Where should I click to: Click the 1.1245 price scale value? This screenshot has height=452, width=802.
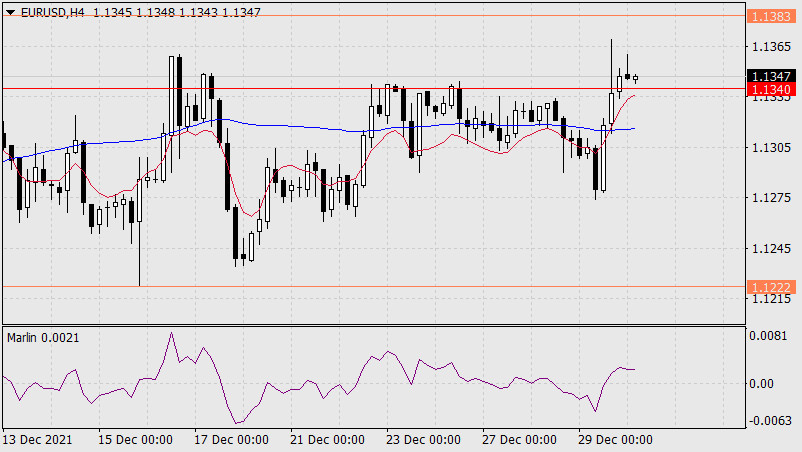tap(771, 248)
